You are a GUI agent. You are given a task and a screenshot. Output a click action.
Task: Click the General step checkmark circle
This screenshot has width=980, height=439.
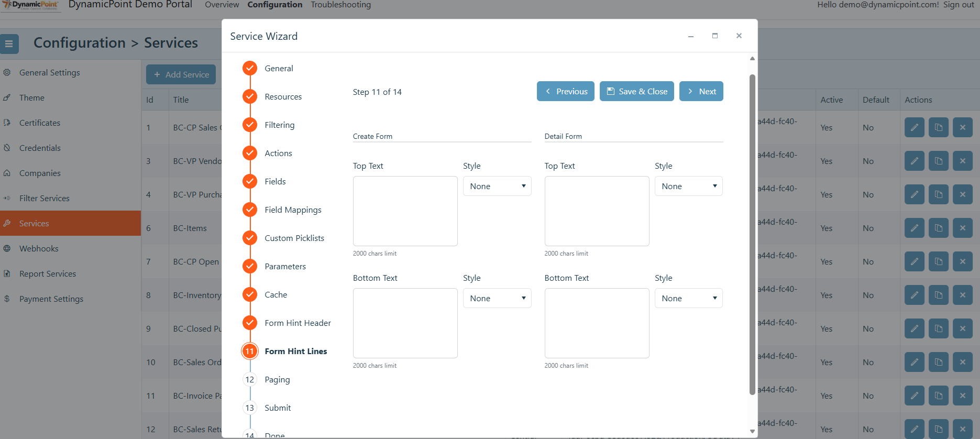[250, 68]
